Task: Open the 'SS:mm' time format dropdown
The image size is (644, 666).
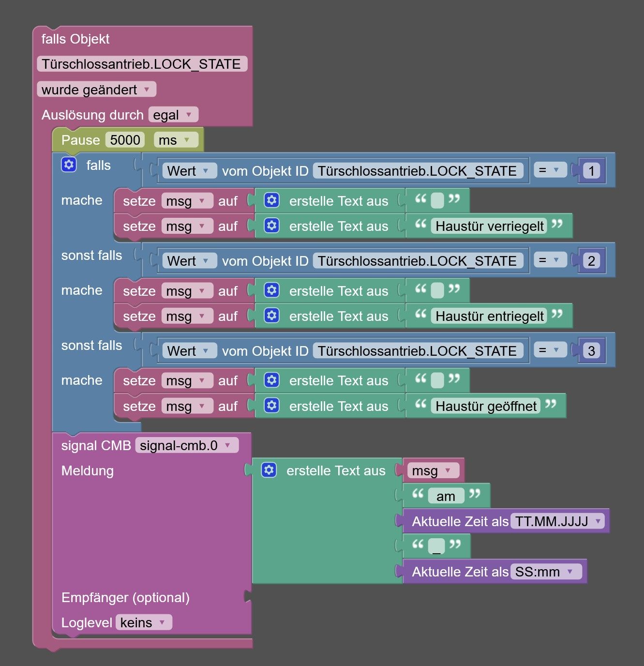Action: click(546, 572)
